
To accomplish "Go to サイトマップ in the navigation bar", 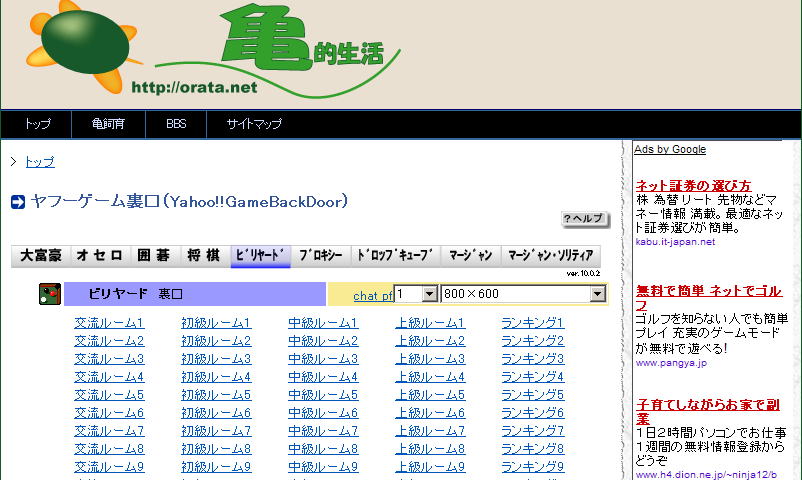I will coord(253,124).
